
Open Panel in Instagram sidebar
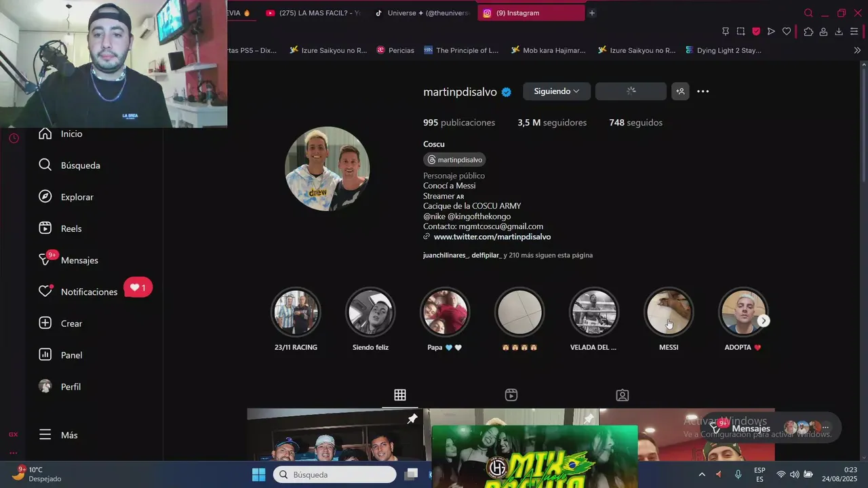click(60, 355)
